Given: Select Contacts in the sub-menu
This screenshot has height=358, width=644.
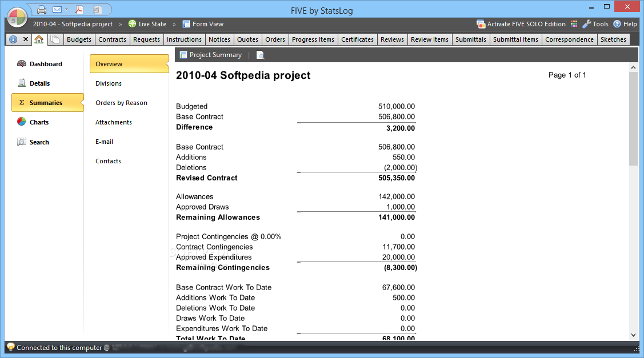Looking at the screenshot, I should click(108, 161).
